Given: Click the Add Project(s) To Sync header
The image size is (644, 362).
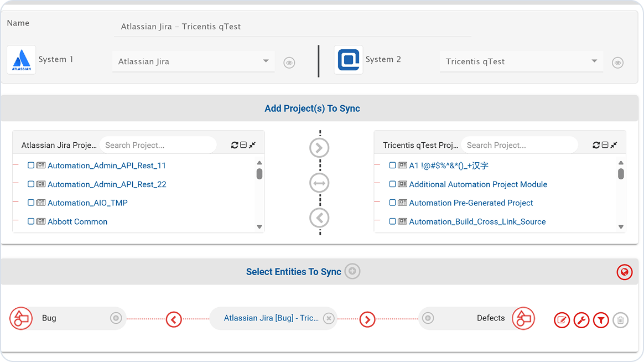Looking at the screenshot, I should [x=312, y=108].
